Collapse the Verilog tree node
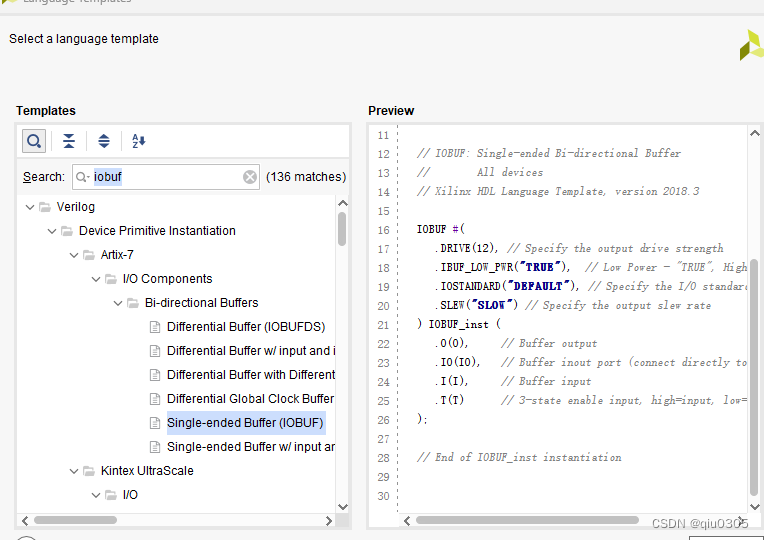Viewport: 764px width, 540px height. point(30,207)
